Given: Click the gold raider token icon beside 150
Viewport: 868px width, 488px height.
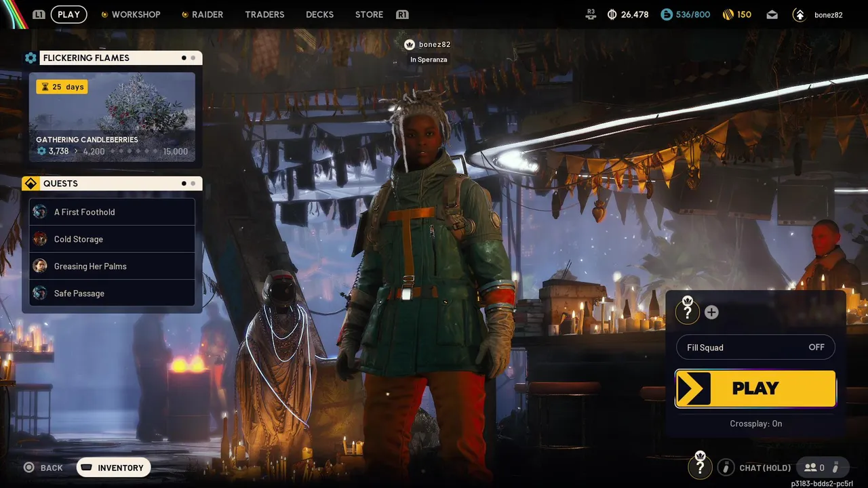Looking at the screenshot, I should (x=728, y=14).
